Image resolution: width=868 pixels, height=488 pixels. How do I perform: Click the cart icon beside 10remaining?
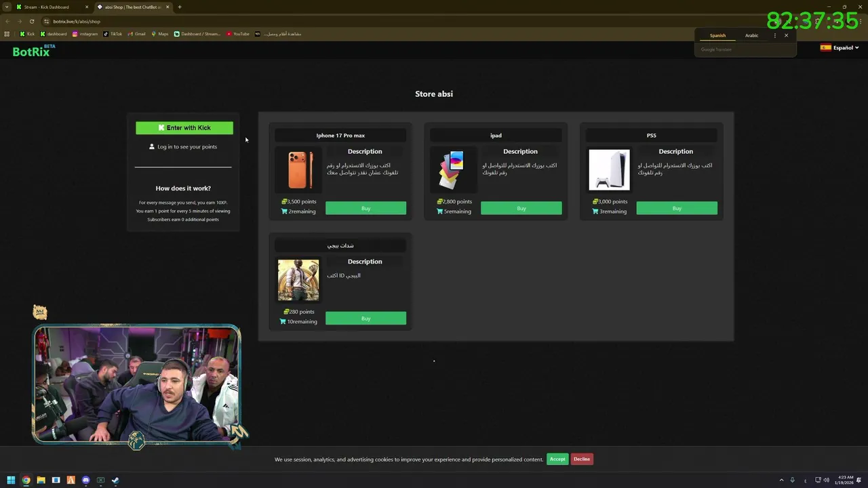283,321
